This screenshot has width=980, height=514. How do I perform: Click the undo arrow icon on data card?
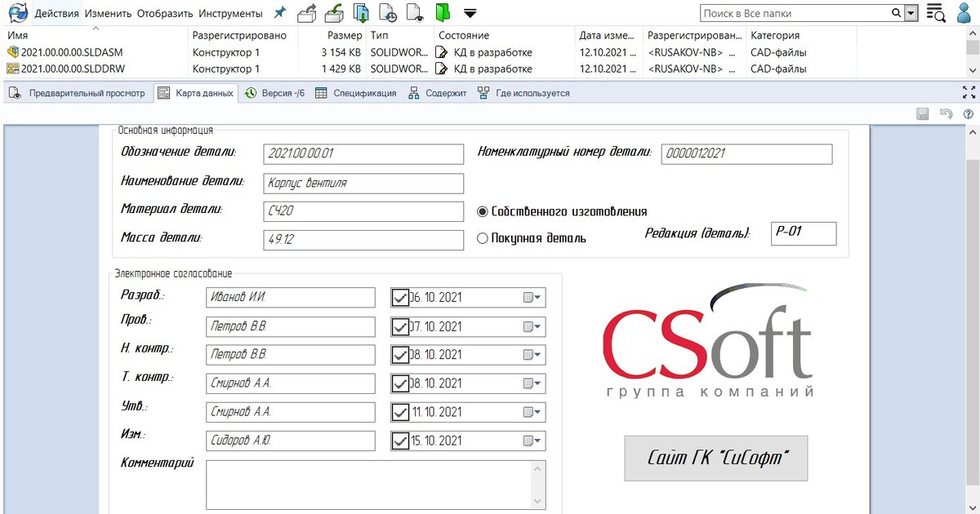pyautogui.click(x=946, y=114)
